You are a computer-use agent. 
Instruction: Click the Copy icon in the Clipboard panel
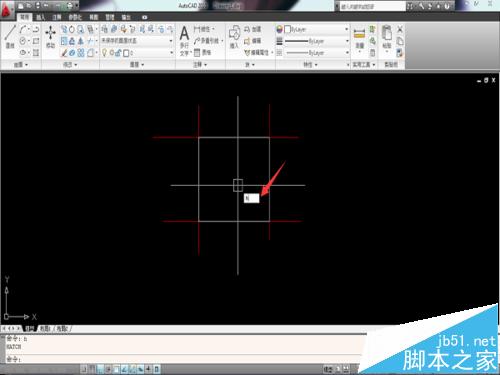pyautogui.click(x=400, y=41)
